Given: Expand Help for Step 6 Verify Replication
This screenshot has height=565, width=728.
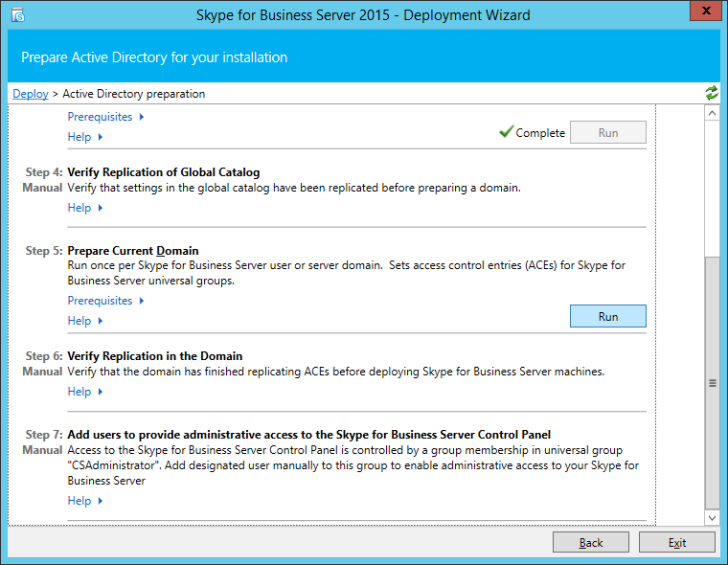Looking at the screenshot, I should (x=85, y=392).
